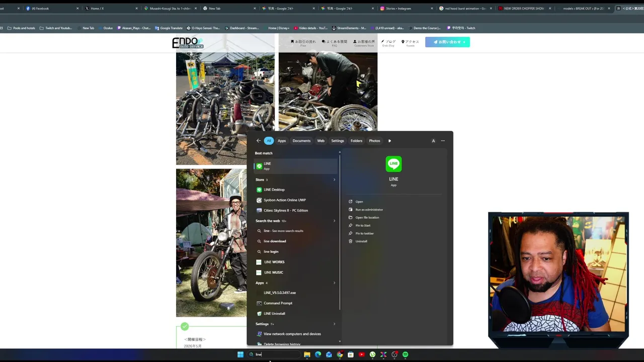Open よくある質問 link in site header
This screenshot has height=362, width=644.
tap(335, 43)
